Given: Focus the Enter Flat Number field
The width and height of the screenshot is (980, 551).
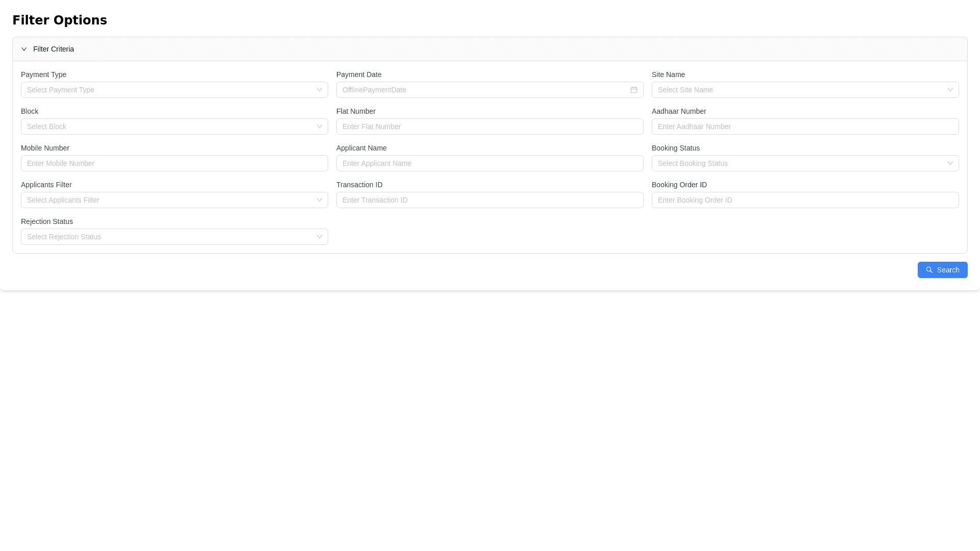Looking at the screenshot, I should click(489, 127).
